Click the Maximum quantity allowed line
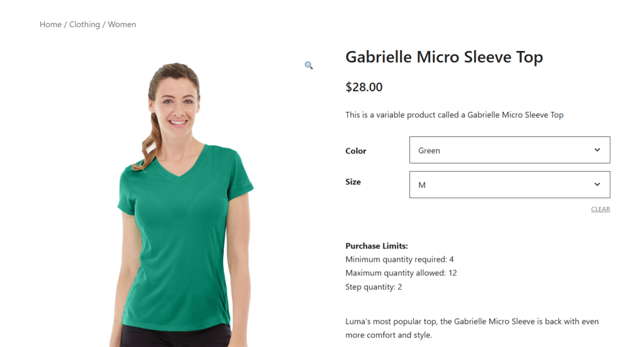The height and width of the screenshot is (347, 644). pos(401,273)
